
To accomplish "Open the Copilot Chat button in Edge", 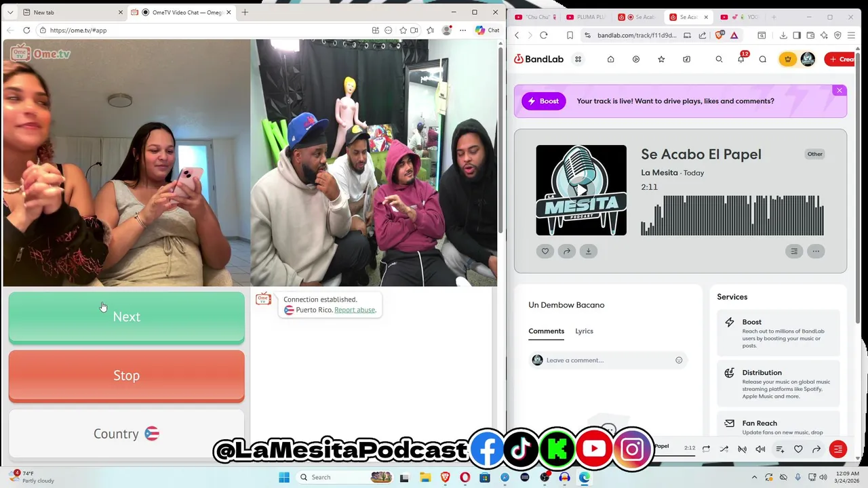I will click(x=488, y=30).
